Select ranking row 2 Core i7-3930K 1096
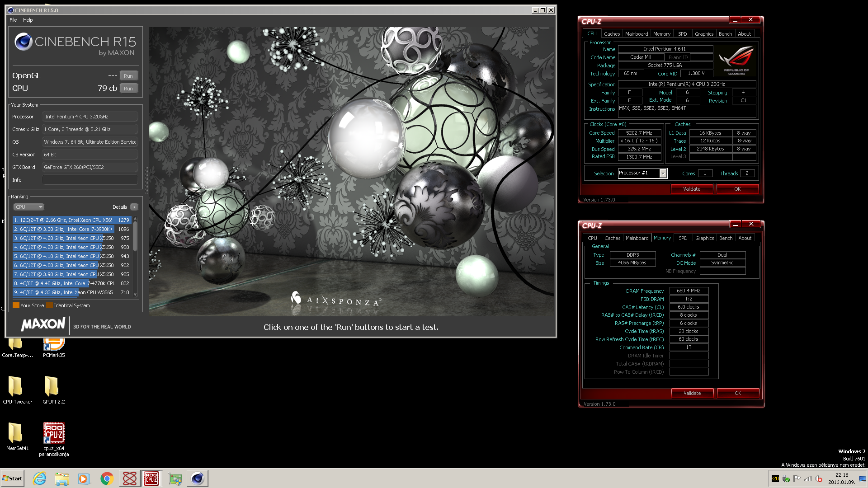The width and height of the screenshot is (868, 488). click(x=72, y=229)
